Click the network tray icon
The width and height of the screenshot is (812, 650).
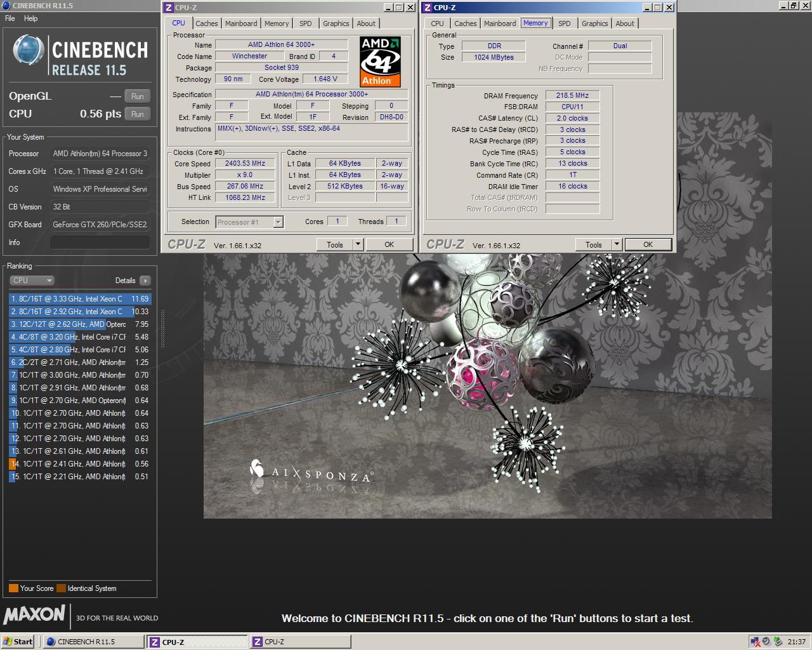[x=755, y=642]
